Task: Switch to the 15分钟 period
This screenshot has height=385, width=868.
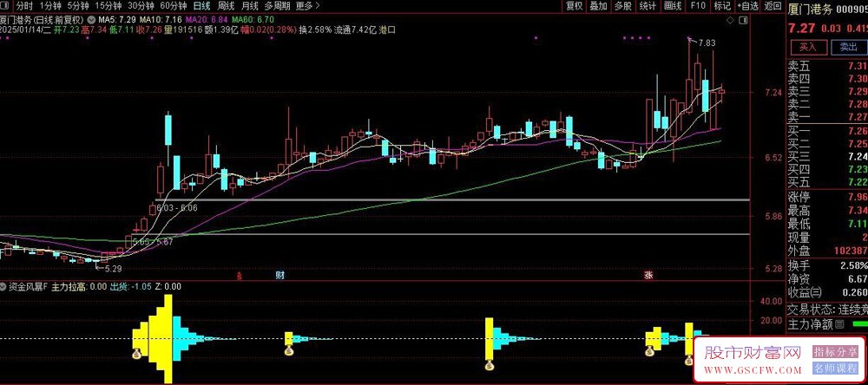Action: tap(108, 6)
